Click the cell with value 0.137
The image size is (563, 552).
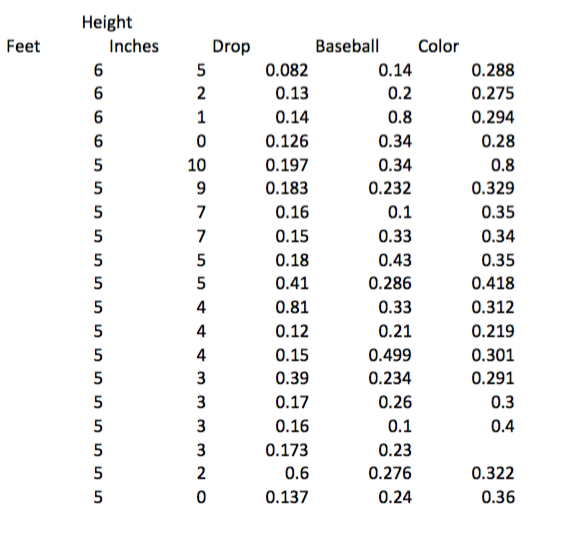pyautogui.click(x=287, y=497)
